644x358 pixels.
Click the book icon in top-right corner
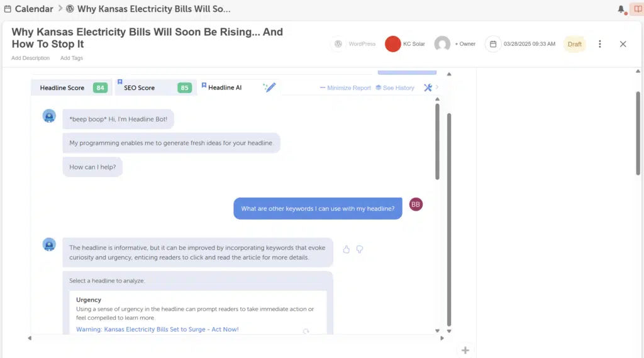click(635, 9)
